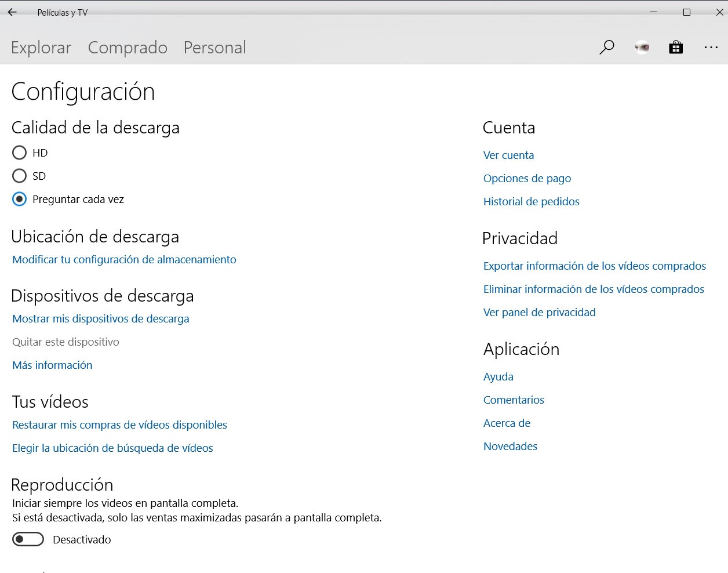The image size is (728, 573).
Task: Click the Tus vídeos heading
Action: (50, 402)
